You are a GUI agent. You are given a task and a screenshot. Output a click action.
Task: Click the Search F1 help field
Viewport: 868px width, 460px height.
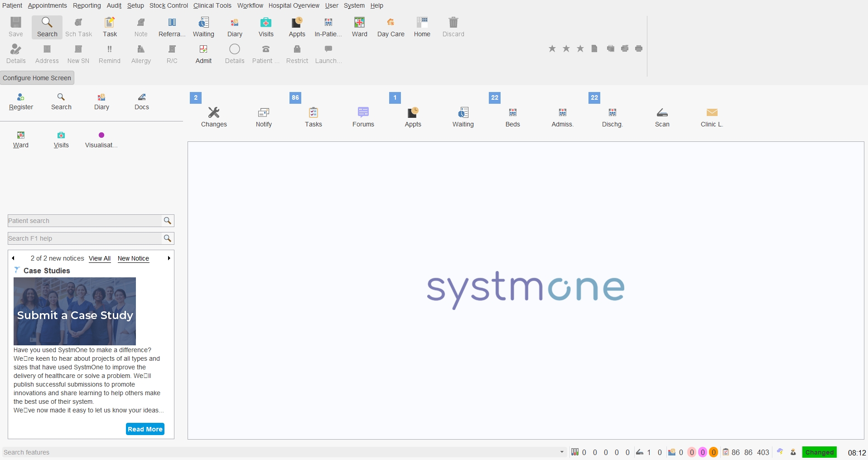tap(85, 238)
